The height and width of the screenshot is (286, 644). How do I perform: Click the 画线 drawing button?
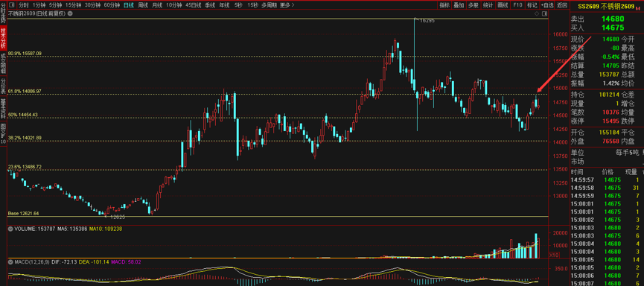tap(503, 5)
